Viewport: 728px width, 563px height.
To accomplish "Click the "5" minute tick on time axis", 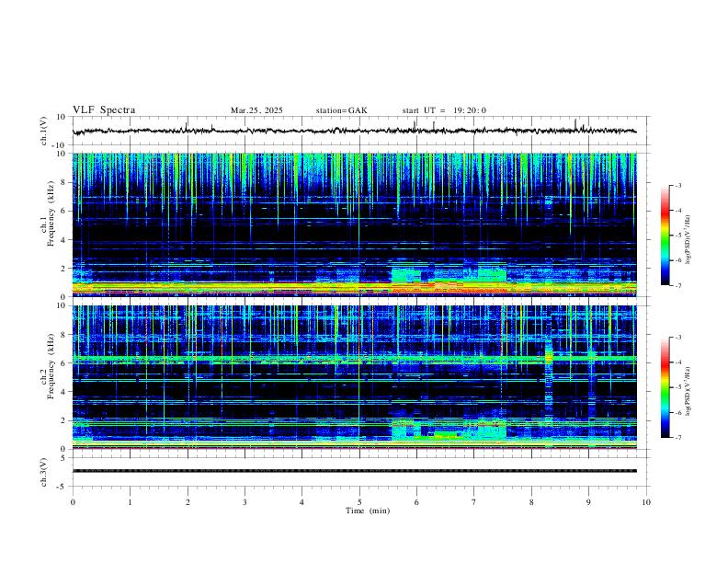I will 359,502.
